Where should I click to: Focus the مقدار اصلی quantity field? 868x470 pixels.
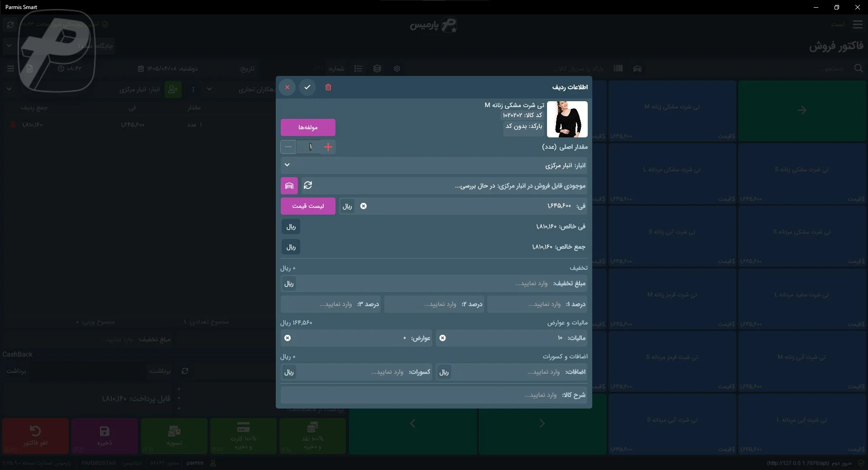308,147
